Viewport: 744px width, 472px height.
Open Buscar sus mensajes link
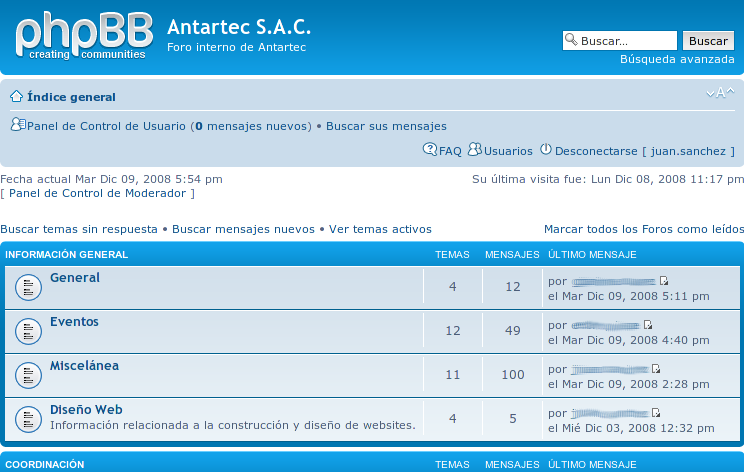[x=386, y=126]
